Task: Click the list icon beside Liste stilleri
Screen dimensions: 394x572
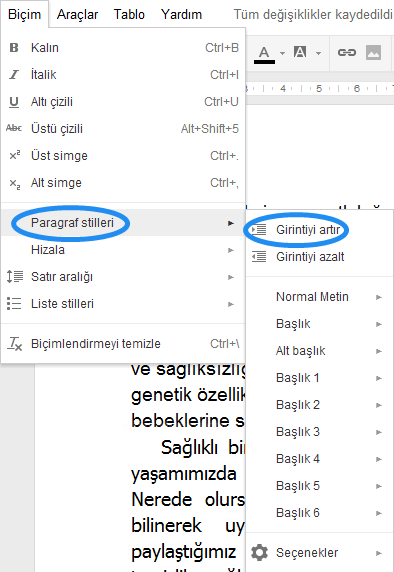Action: (x=14, y=304)
